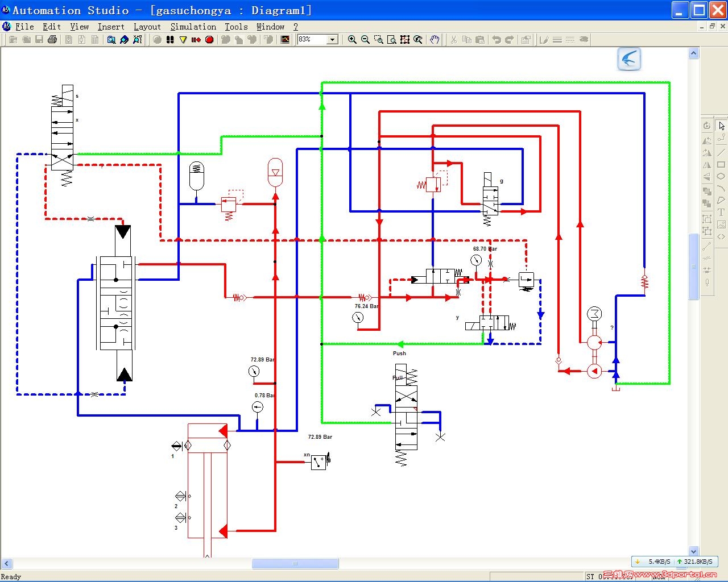Click the previous zoom view icon
Viewport: 728px width, 582px height.
[418, 39]
